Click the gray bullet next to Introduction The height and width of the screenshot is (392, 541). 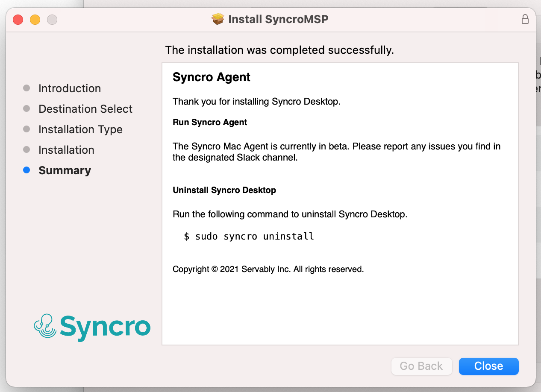[26, 88]
